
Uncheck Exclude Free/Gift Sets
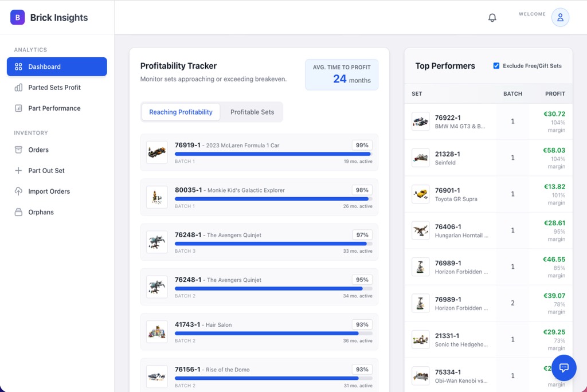click(496, 65)
